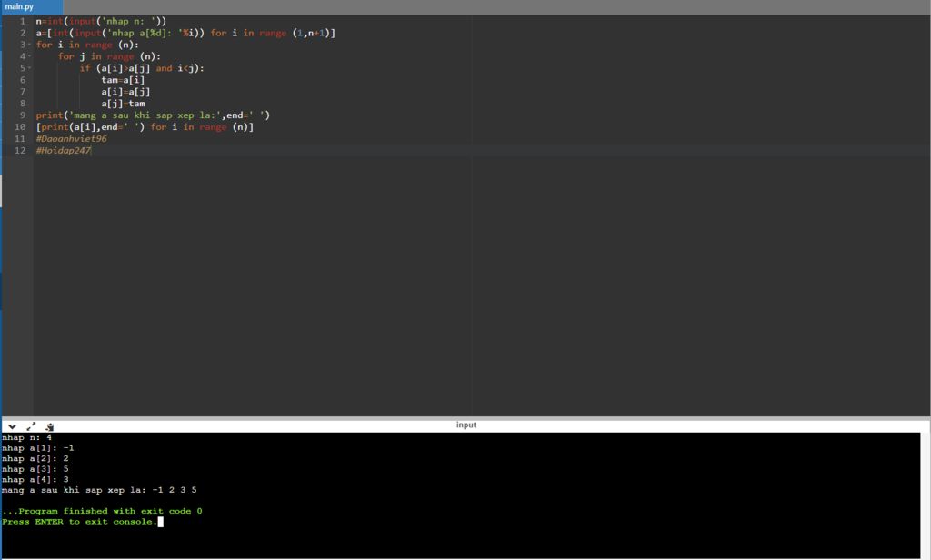Click the 'if (a[i]>a[j] and i<j):' line
This screenshot has height=560, width=931.
tap(142, 68)
